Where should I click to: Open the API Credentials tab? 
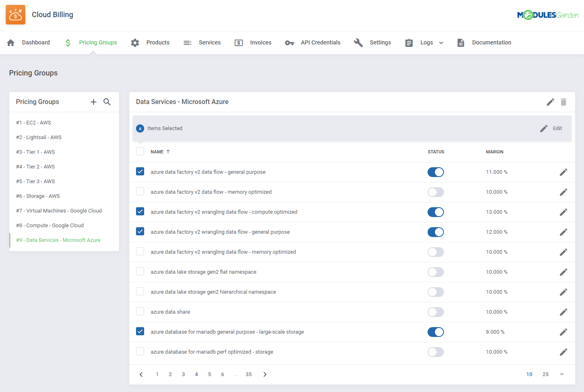[x=312, y=43]
